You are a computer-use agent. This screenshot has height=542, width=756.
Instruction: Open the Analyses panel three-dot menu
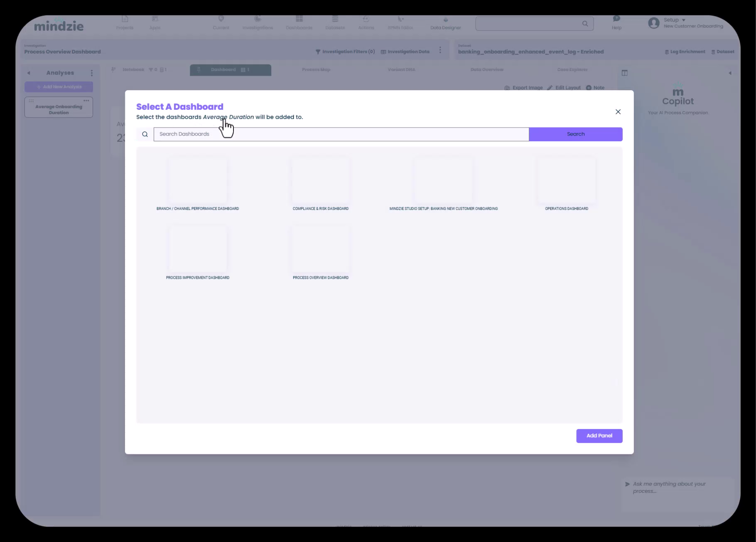[x=91, y=73]
